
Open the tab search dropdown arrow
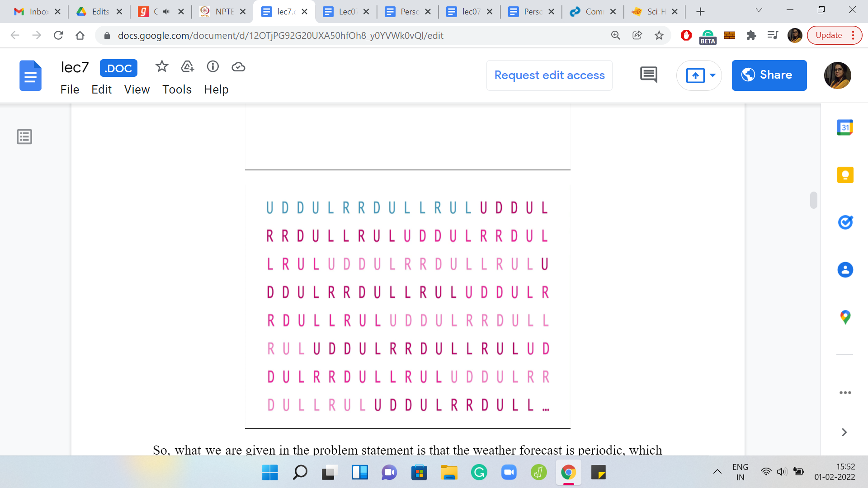tap(759, 10)
